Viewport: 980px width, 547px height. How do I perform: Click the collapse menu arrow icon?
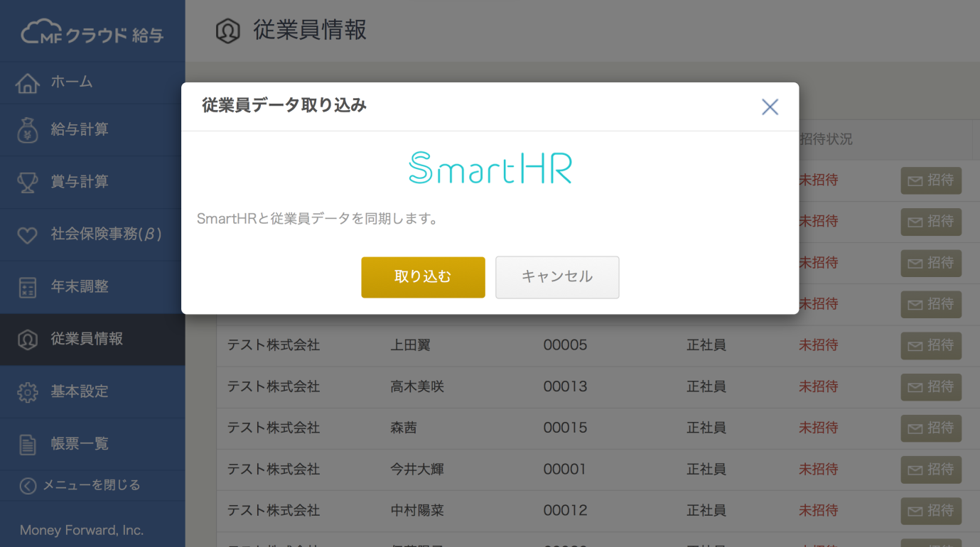[x=28, y=486]
